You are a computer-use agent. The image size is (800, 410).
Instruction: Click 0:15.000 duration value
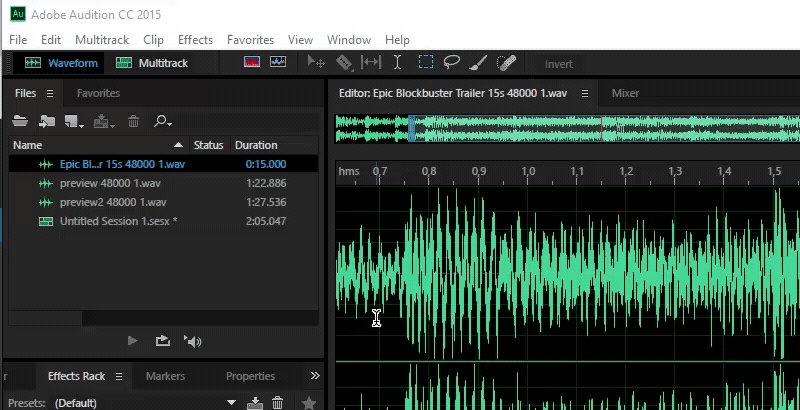(x=266, y=164)
